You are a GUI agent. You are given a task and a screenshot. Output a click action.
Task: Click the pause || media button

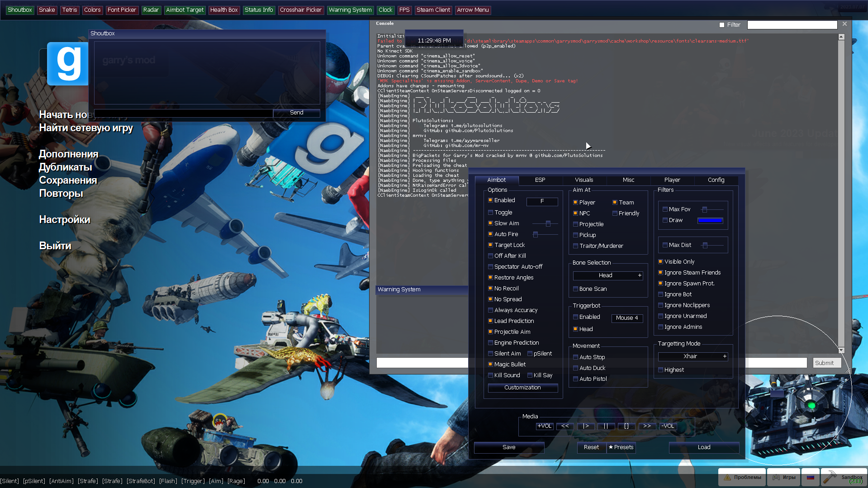[606, 426]
